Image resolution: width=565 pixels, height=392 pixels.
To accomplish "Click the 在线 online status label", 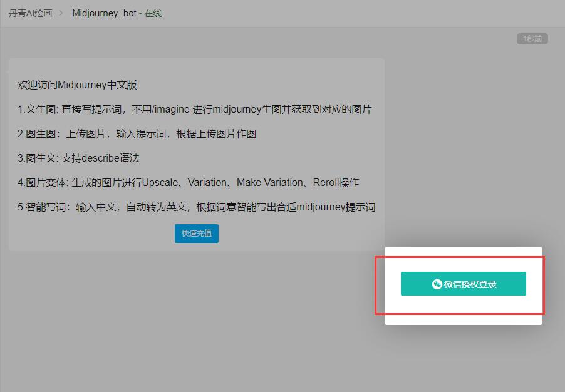I will pyautogui.click(x=153, y=13).
